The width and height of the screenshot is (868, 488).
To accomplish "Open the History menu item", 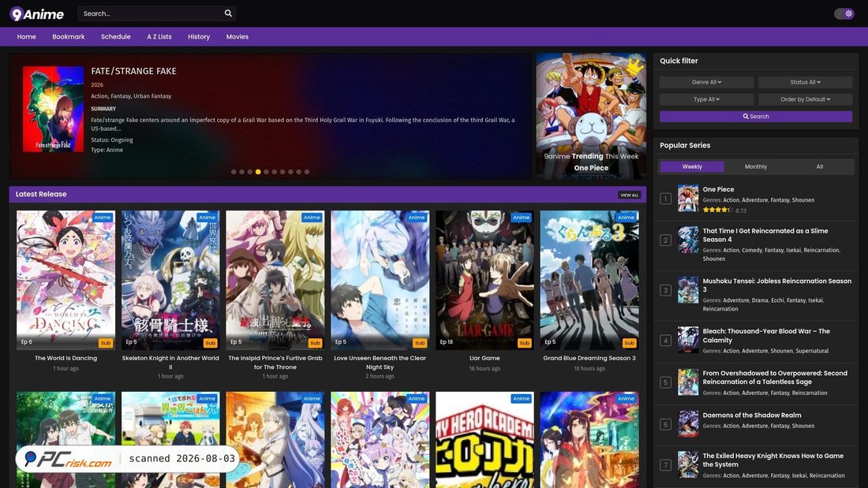I will coord(199,36).
